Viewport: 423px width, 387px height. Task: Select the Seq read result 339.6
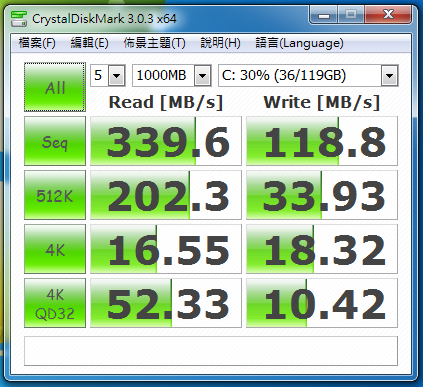[166, 141]
